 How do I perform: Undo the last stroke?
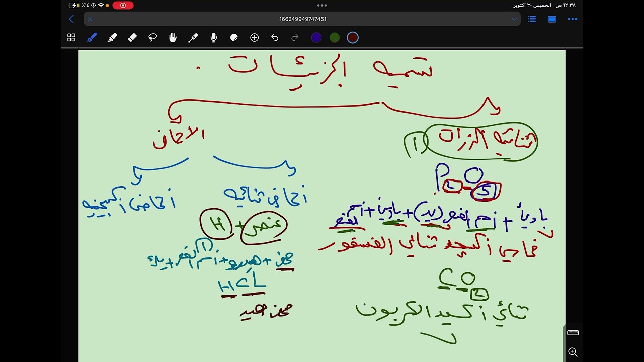tap(275, 38)
